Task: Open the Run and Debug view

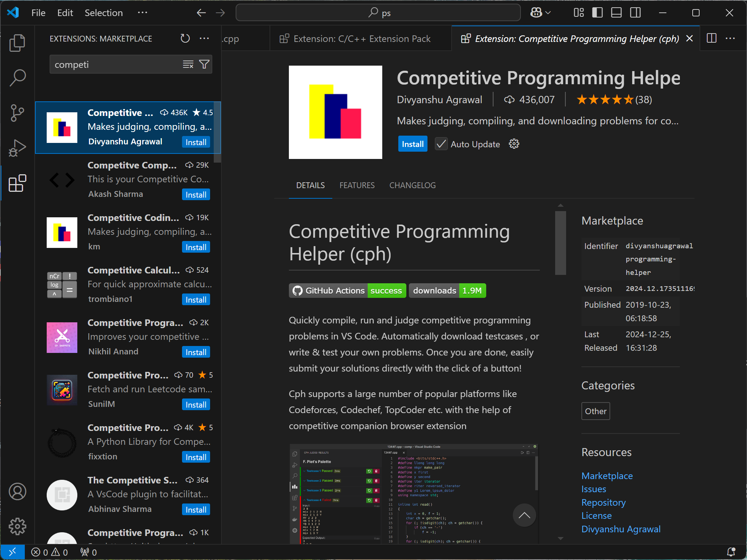Action: [x=17, y=148]
